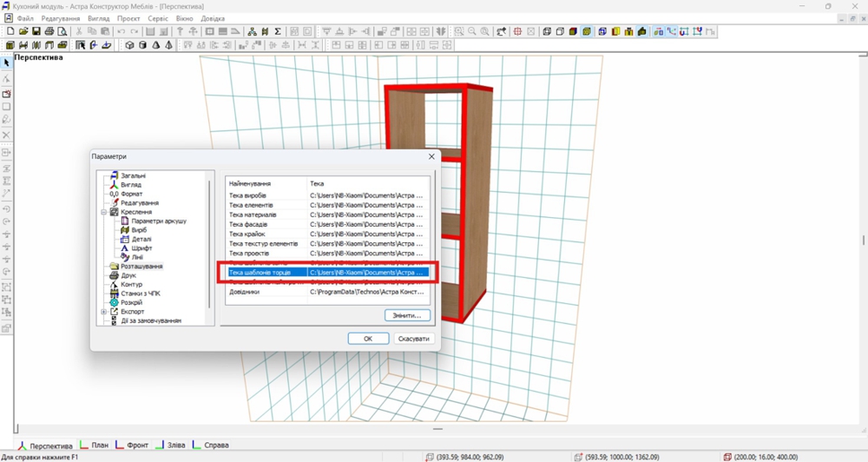The height and width of the screenshot is (462, 868).
Task: Confirm dialog with OK button
Action: (x=368, y=339)
